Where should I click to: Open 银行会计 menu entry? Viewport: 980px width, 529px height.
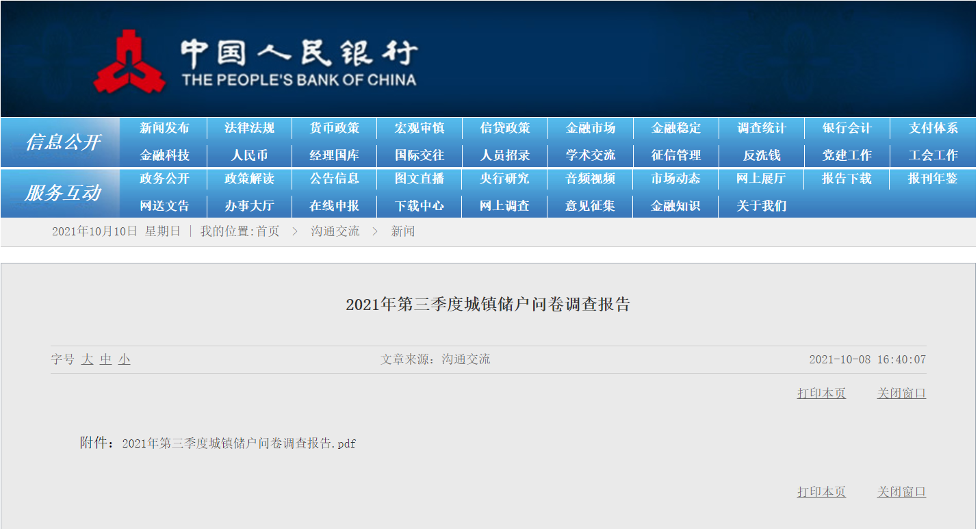coord(847,128)
